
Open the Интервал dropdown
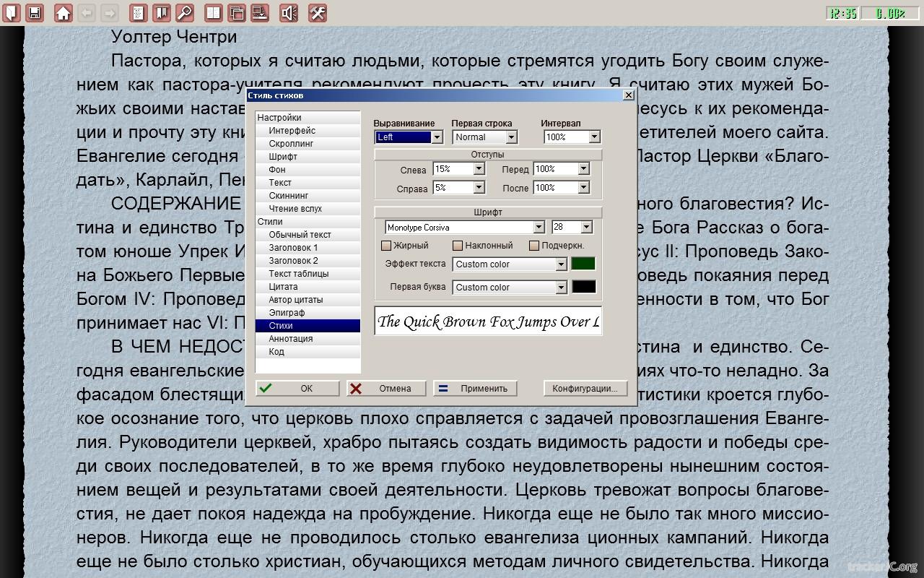pyautogui.click(x=594, y=137)
